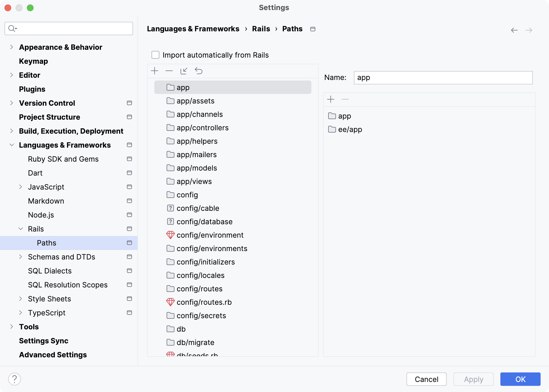Click the remove path minus icon
Screen dimensions: 549x392
169,71
